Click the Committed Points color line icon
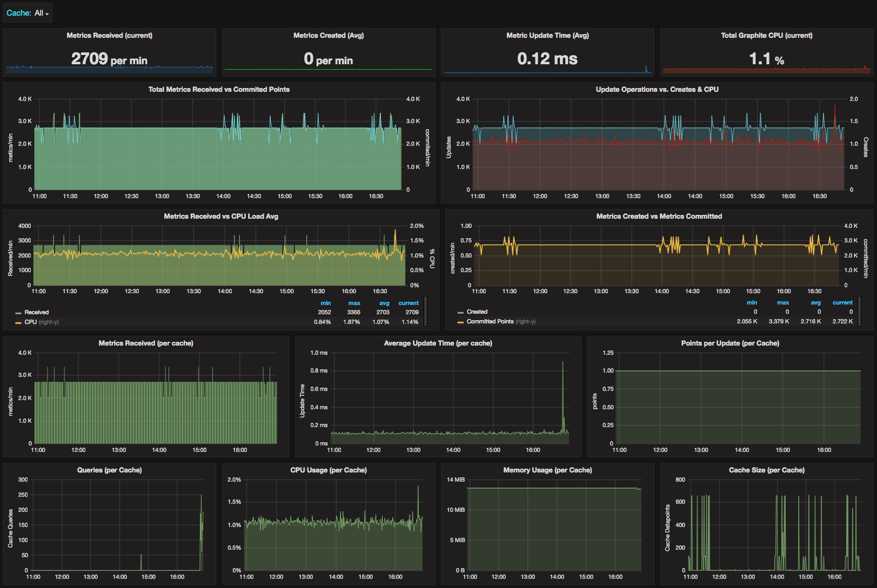The image size is (877, 588). pyautogui.click(x=460, y=322)
